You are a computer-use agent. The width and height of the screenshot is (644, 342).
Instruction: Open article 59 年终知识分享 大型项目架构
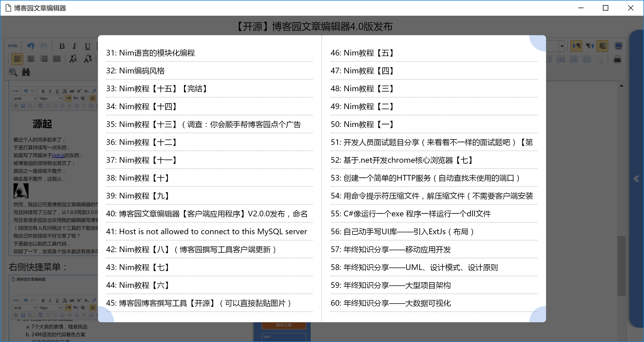(434, 285)
